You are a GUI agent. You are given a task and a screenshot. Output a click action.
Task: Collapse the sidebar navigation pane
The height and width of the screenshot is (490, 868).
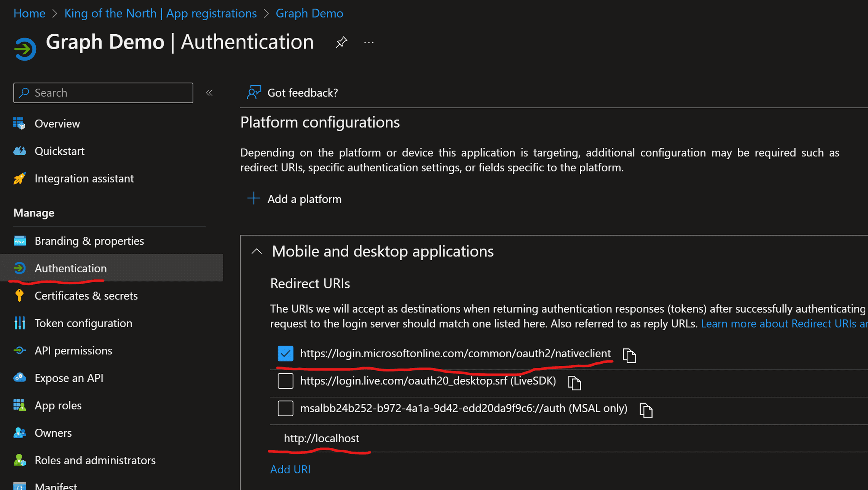[209, 93]
